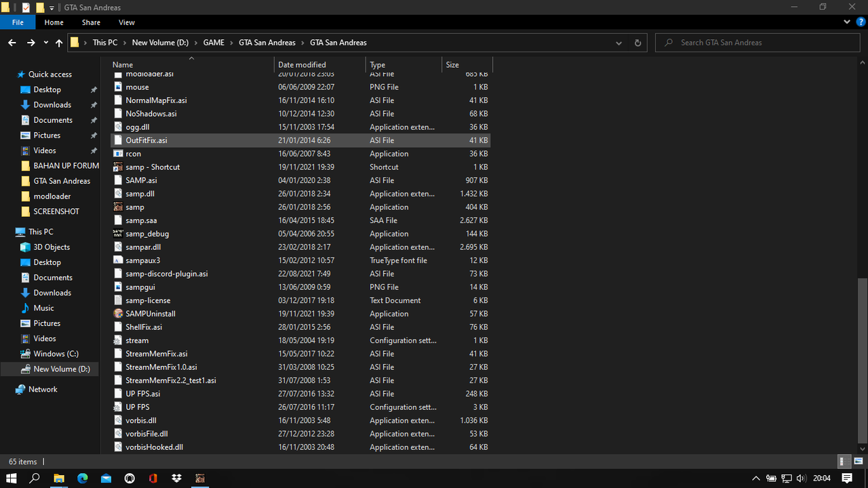The height and width of the screenshot is (488, 868).
Task: Sort files by Date modified column
Action: tap(320, 64)
